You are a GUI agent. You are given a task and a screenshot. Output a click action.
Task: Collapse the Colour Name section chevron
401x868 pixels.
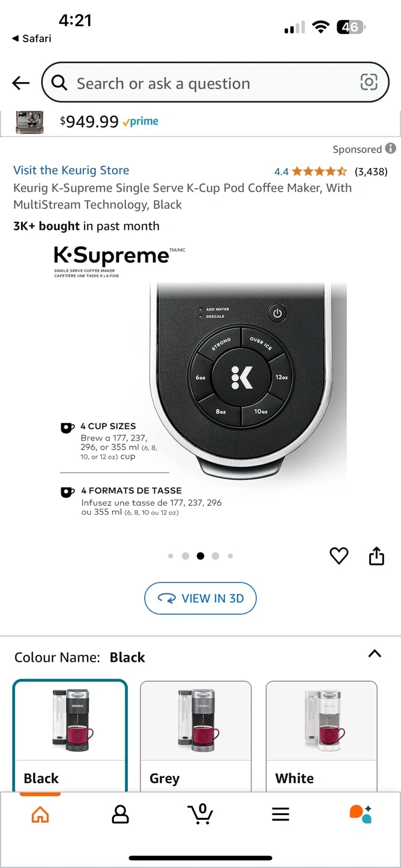coord(374,653)
